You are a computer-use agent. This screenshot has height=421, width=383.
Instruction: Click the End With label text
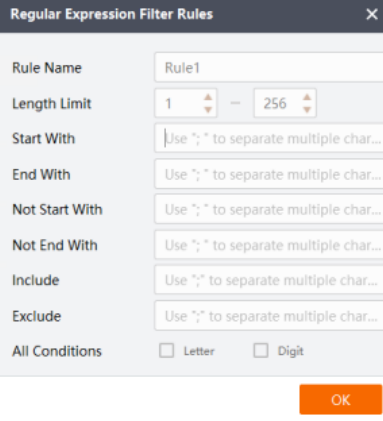[x=41, y=174]
